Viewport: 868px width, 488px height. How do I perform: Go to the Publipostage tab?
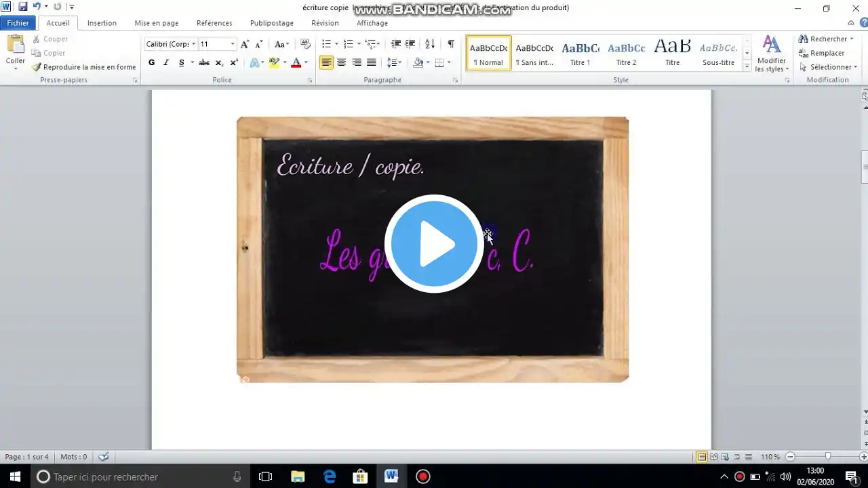(272, 23)
